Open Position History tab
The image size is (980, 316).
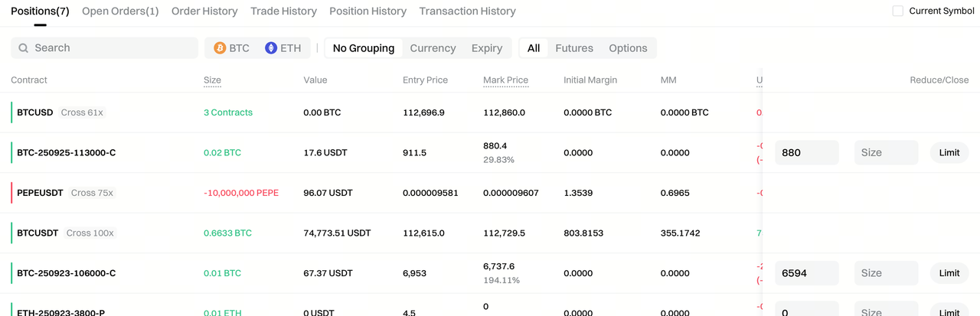(x=367, y=11)
